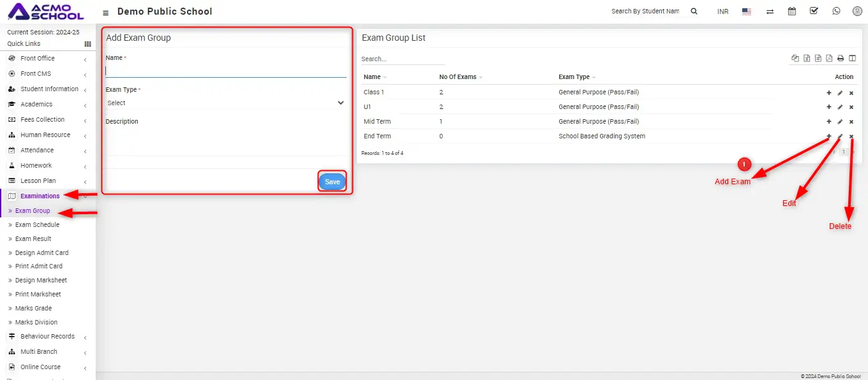Add exam to Class 1 group
The width and height of the screenshot is (868, 380).
829,92
